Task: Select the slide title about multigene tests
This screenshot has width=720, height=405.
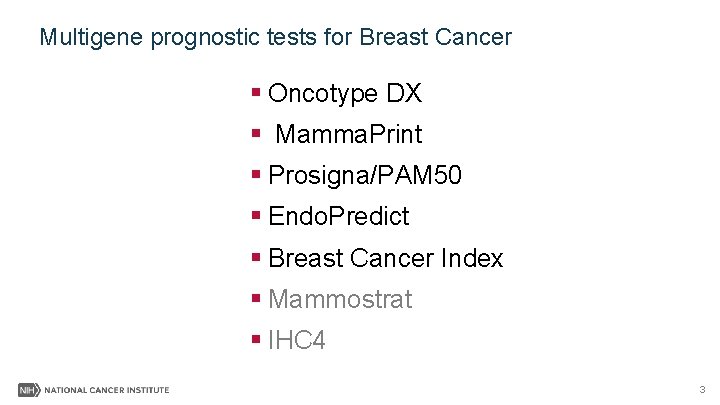Action: coord(276,38)
